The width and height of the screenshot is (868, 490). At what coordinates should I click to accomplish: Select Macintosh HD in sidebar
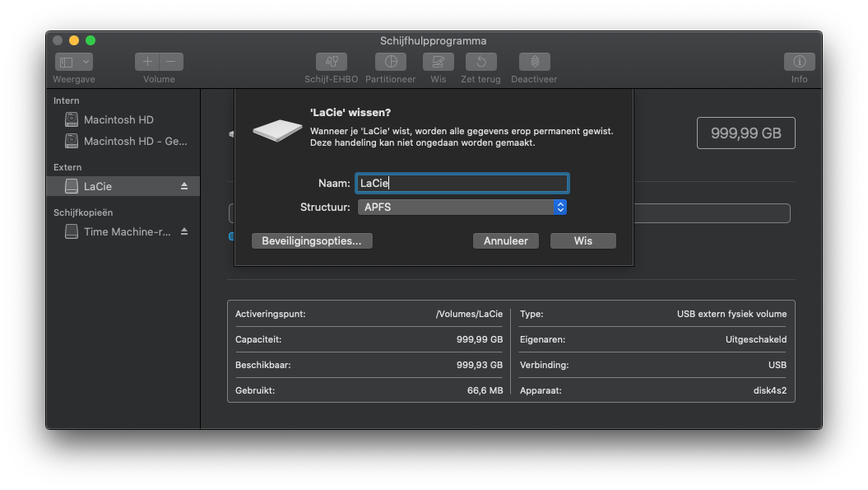[123, 119]
